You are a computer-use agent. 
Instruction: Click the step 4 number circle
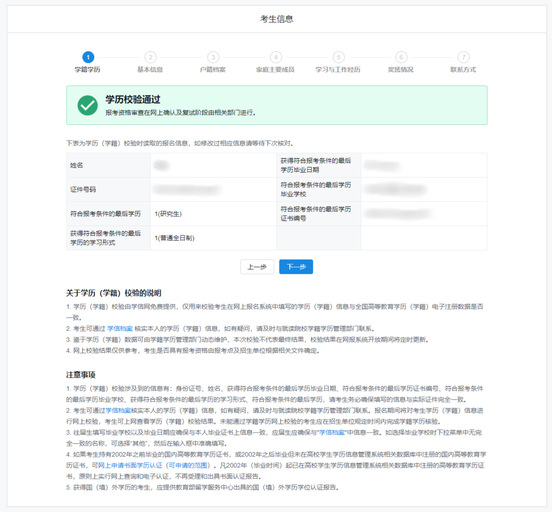click(276, 57)
